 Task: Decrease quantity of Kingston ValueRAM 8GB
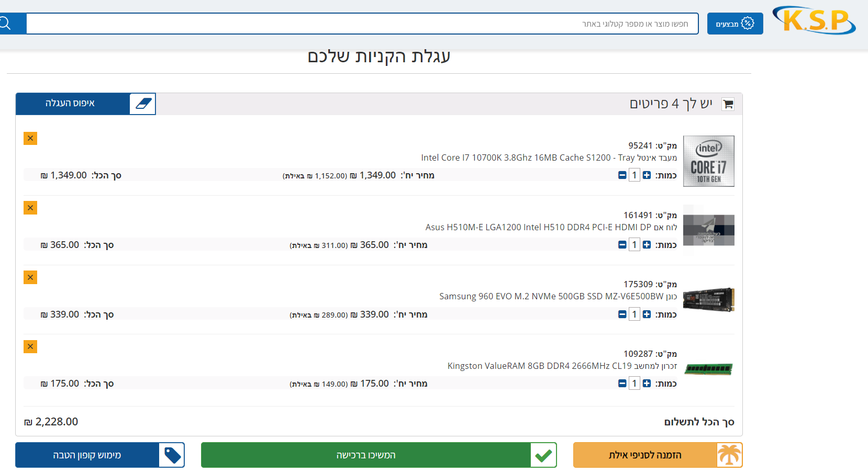click(x=622, y=384)
